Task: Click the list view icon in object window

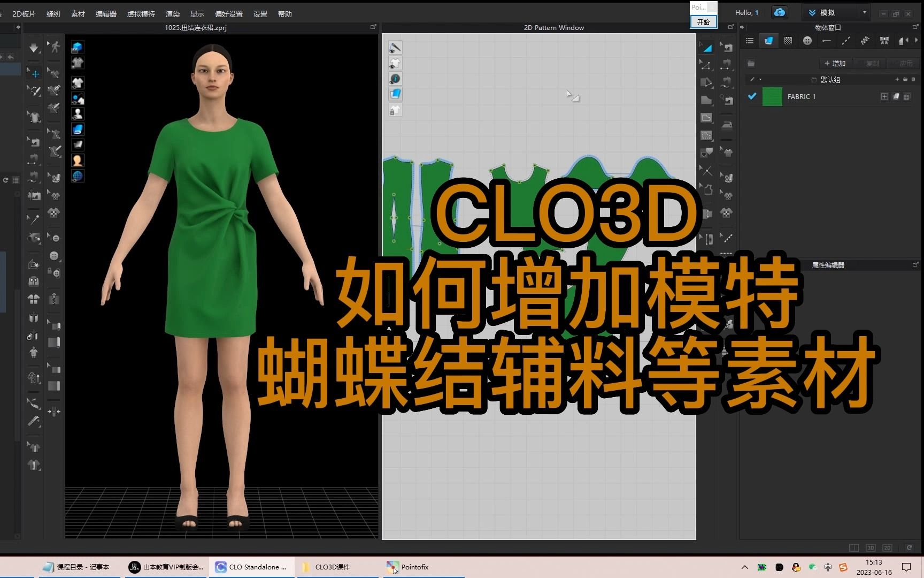Action: (x=750, y=41)
